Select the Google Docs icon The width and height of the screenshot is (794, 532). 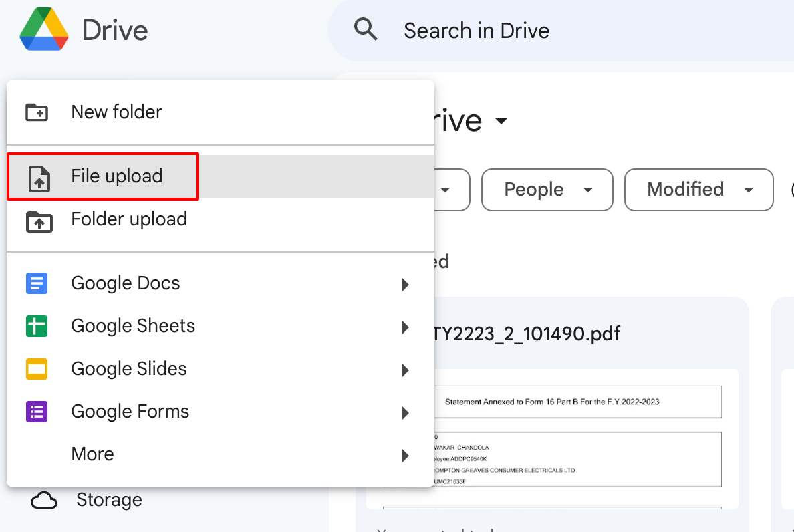pyautogui.click(x=37, y=283)
